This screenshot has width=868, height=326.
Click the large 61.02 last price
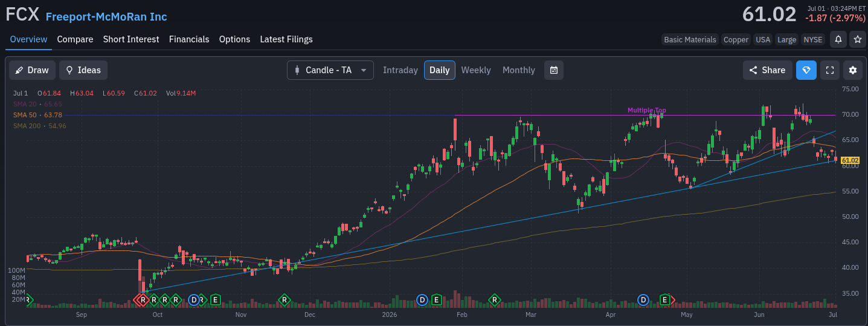769,14
